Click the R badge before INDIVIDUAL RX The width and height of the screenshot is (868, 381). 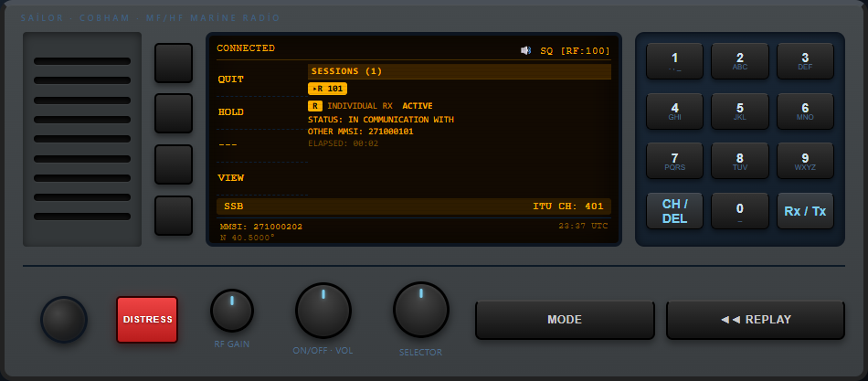pyautogui.click(x=315, y=106)
